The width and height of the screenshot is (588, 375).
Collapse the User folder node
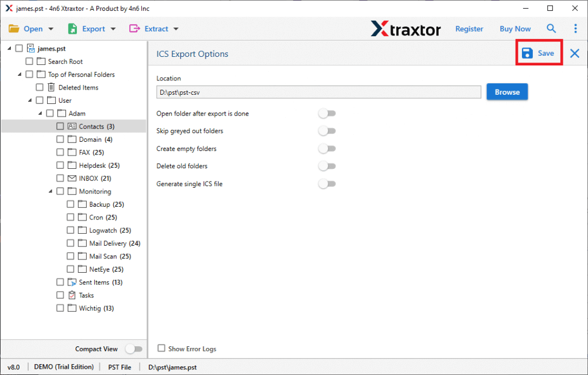click(x=30, y=100)
